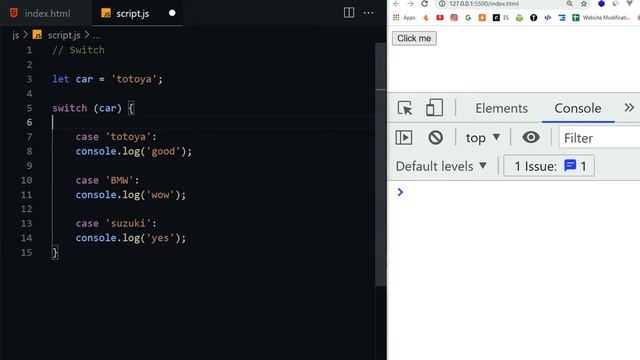Clear the console
This screenshot has height=360, width=640.
point(436,138)
